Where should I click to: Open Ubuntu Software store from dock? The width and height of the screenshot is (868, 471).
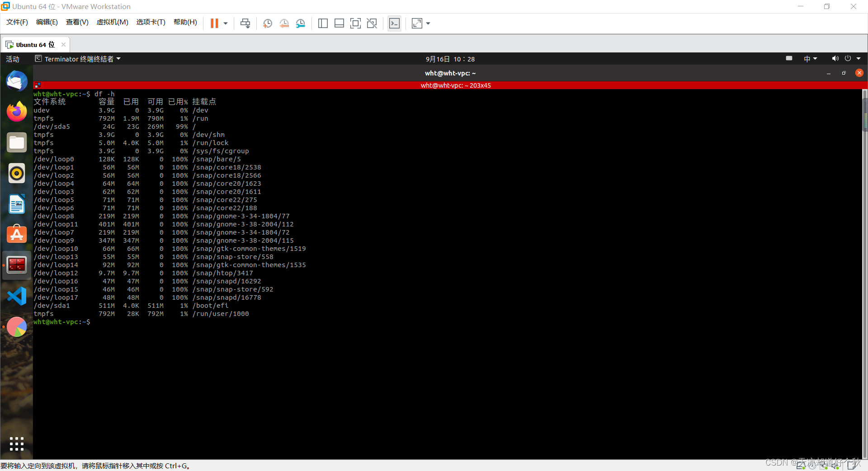point(17,235)
